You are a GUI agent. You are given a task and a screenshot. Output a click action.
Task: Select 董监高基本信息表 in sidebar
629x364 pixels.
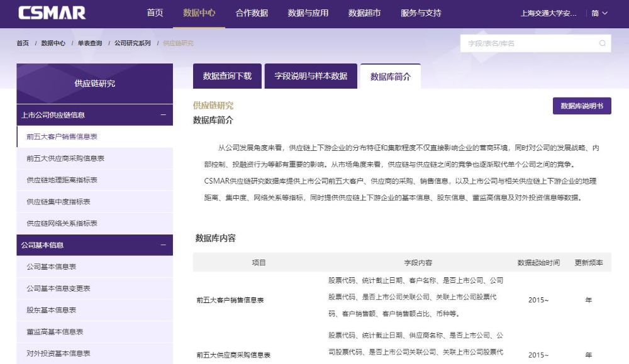pyautogui.click(x=95, y=331)
